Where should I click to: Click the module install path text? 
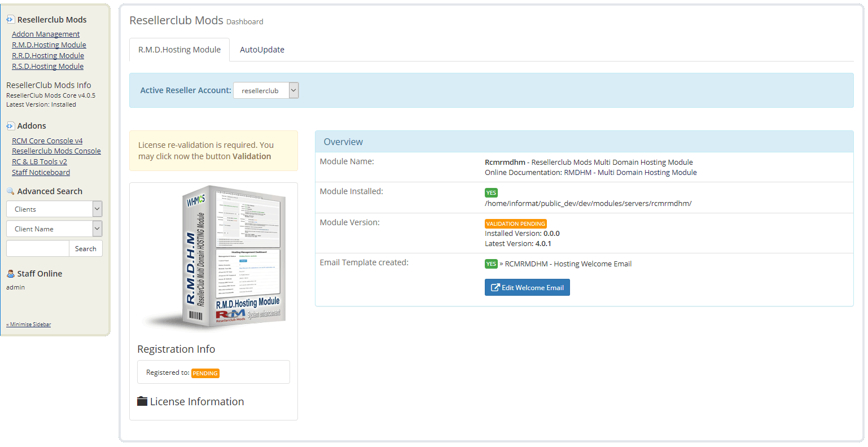click(x=588, y=203)
